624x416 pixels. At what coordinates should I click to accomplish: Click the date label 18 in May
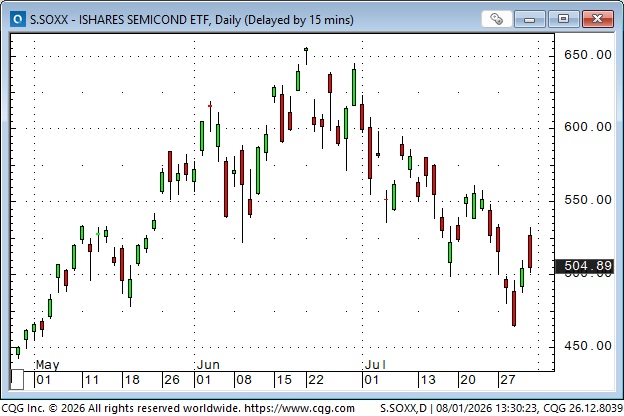pyautogui.click(x=132, y=380)
